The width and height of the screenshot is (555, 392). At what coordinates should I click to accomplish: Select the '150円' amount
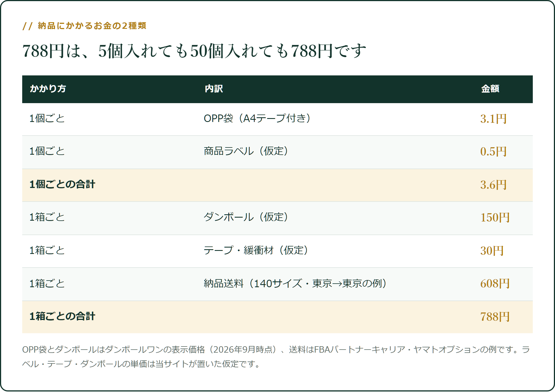click(x=495, y=218)
